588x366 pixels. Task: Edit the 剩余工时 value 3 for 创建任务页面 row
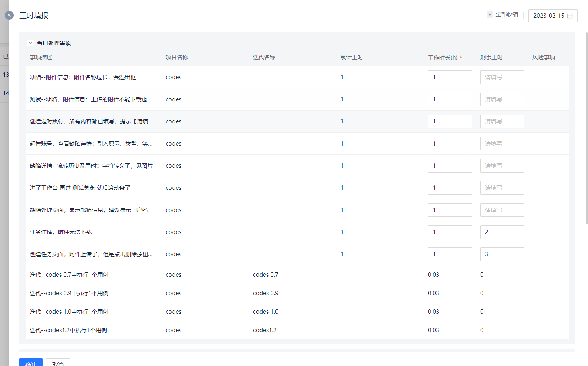[502, 254]
